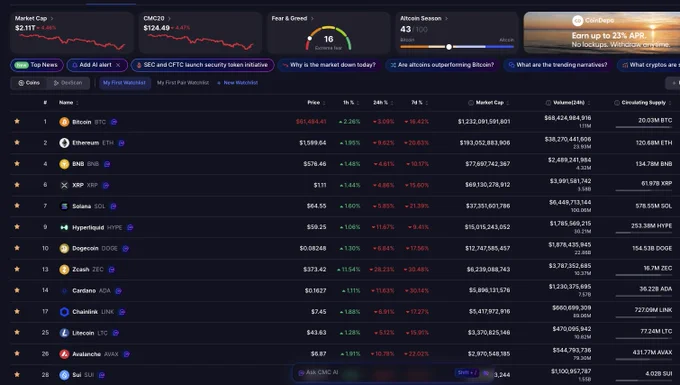
Task: Expand the CMC20 index card chevron
Action: click(169, 18)
